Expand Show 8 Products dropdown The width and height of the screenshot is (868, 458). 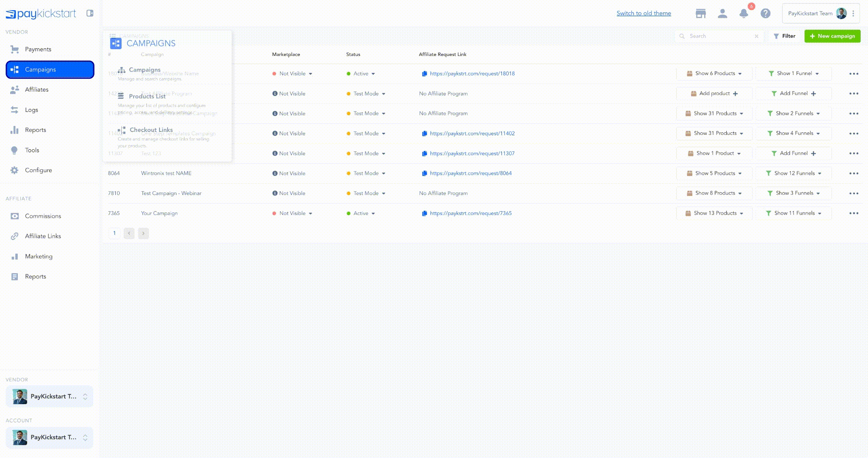pyautogui.click(x=714, y=193)
